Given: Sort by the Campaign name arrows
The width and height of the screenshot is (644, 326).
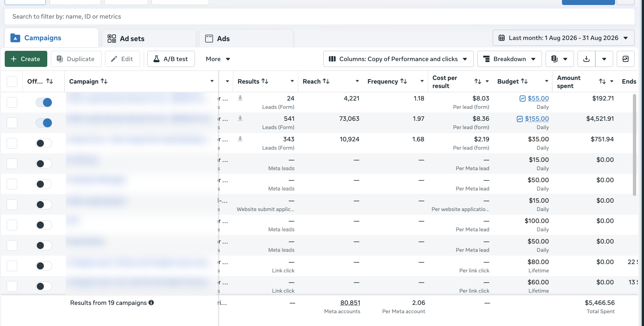Looking at the screenshot, I should tap(104, 81).
